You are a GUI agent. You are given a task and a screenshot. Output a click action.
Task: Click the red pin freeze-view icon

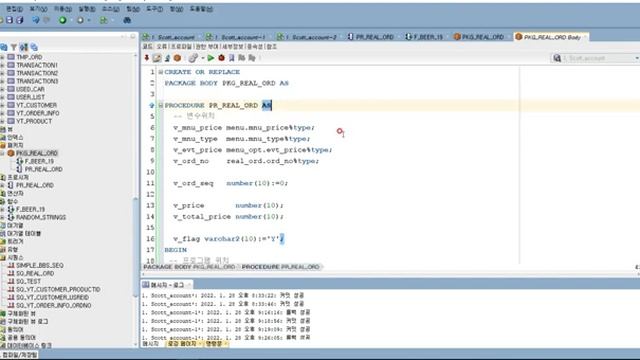147,58
